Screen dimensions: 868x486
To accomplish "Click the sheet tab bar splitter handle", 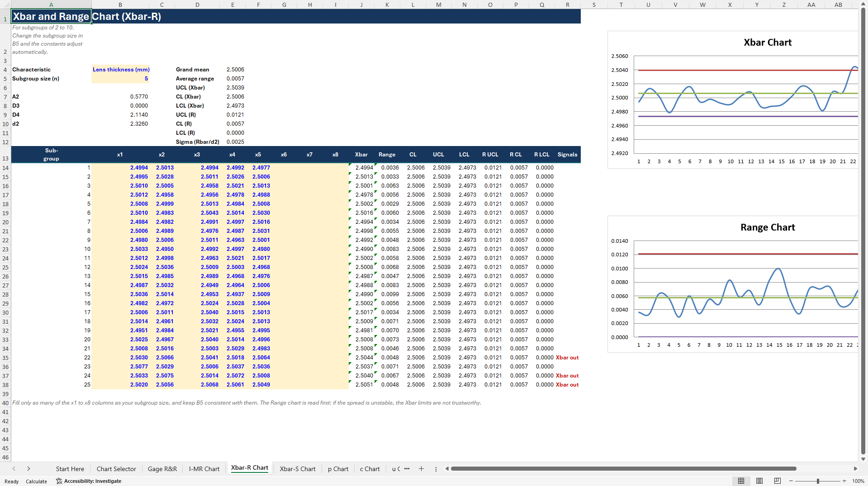I will click(436, 469).
